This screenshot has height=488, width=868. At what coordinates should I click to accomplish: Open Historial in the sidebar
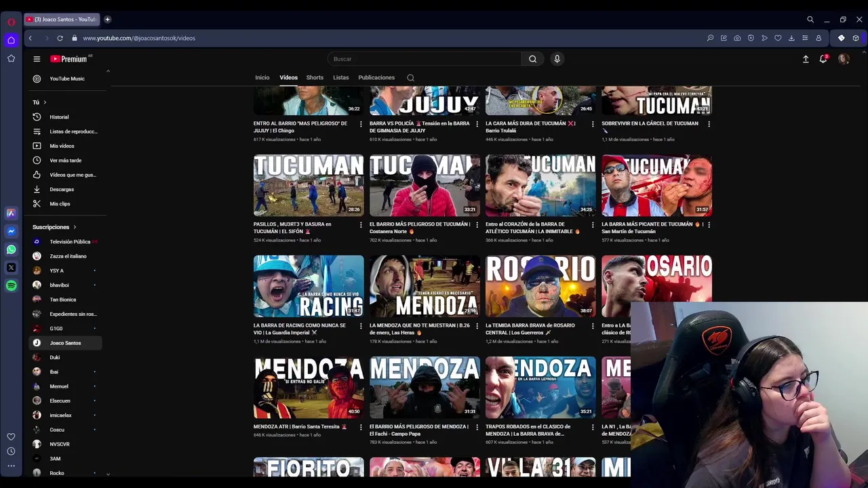[66, 117]
